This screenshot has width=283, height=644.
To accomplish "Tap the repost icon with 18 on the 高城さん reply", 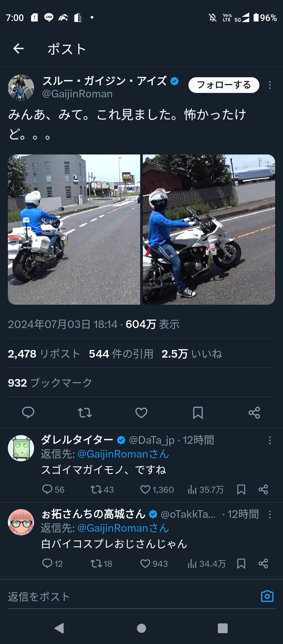I will [101, 564].
